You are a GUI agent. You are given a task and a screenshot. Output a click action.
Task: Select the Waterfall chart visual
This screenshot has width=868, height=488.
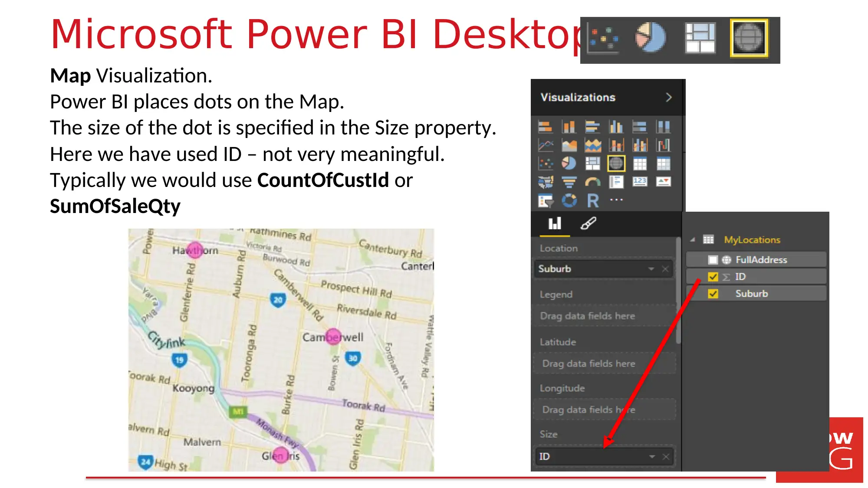[663, 145]
